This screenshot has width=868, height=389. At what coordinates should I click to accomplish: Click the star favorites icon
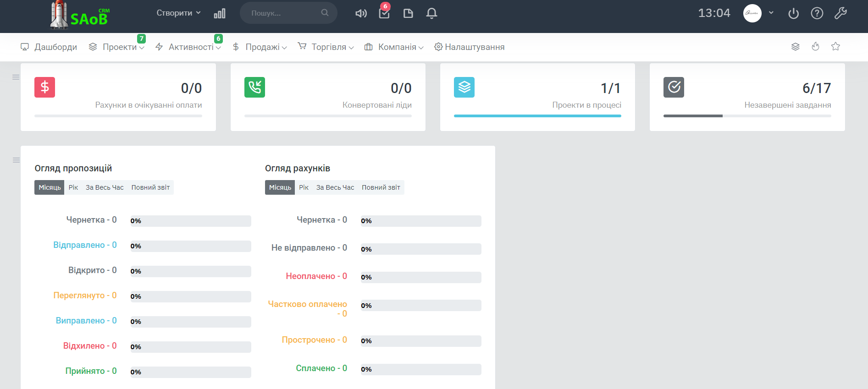(835, 46)
